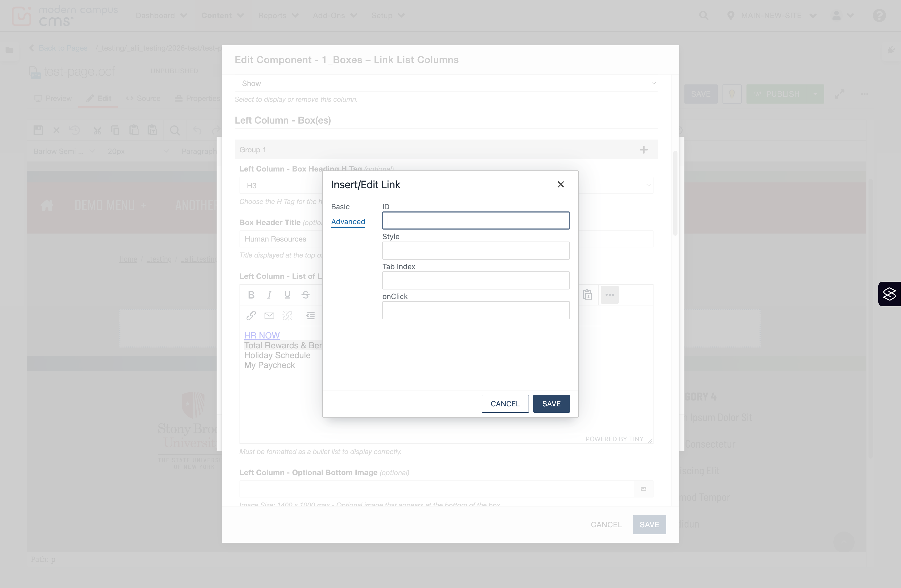Open the Reports menu
This screenshot has height=588, width=901.
coord(278,15)
